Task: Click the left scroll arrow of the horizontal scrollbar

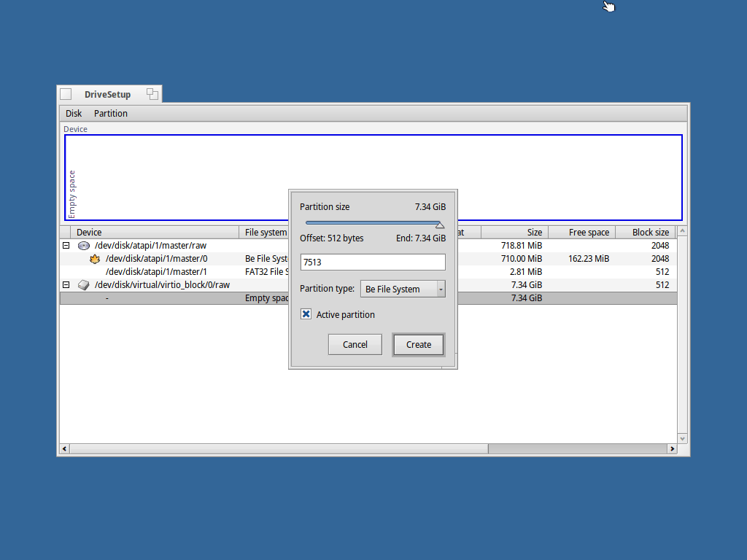Action: [x=65, y=448]
